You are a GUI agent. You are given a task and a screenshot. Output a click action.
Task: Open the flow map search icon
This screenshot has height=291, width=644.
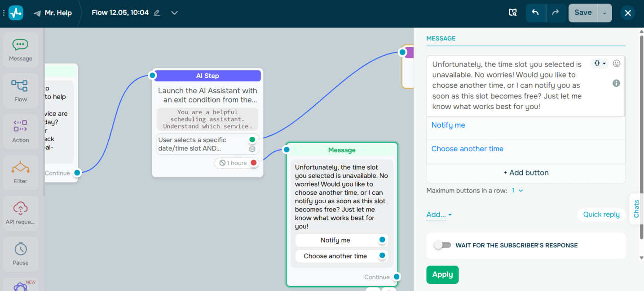[x=512, y=13]
